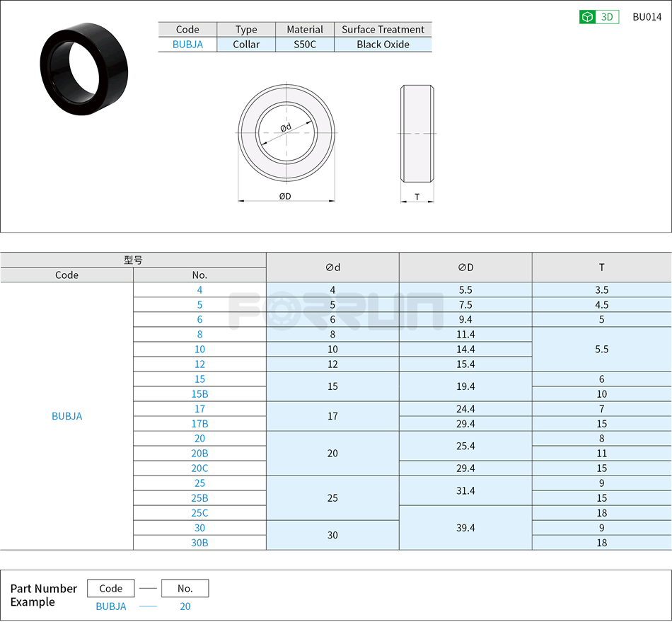Select model No. 4

[199, 290]
